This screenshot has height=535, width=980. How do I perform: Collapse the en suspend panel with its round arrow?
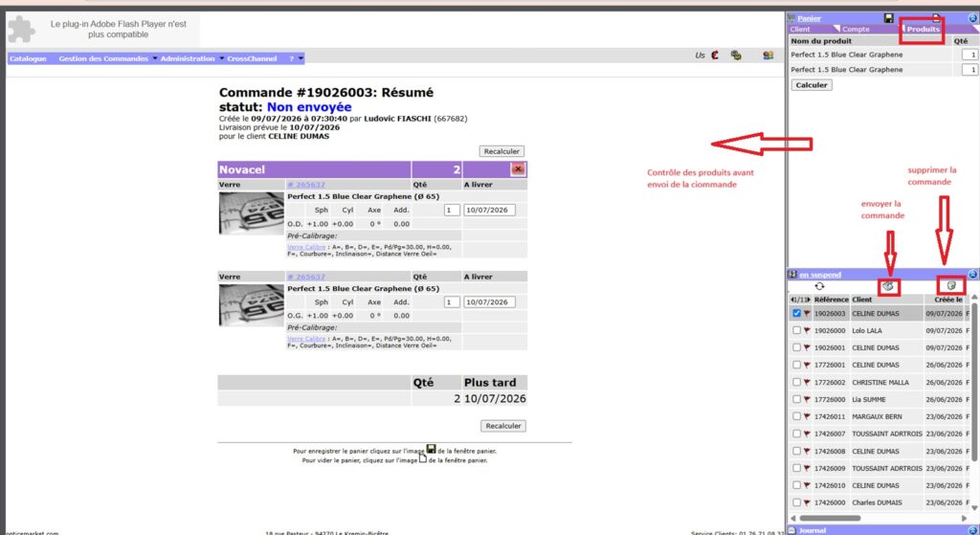[973, 275]
